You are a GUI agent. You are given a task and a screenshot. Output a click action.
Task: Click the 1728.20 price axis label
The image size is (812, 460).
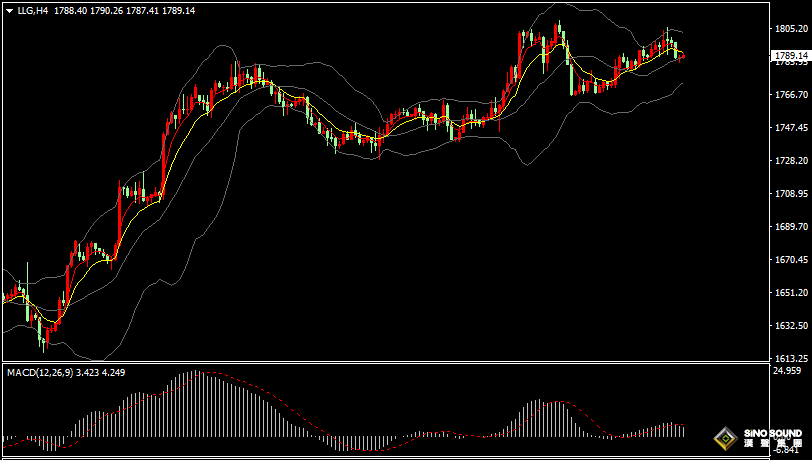coord(790,161)
